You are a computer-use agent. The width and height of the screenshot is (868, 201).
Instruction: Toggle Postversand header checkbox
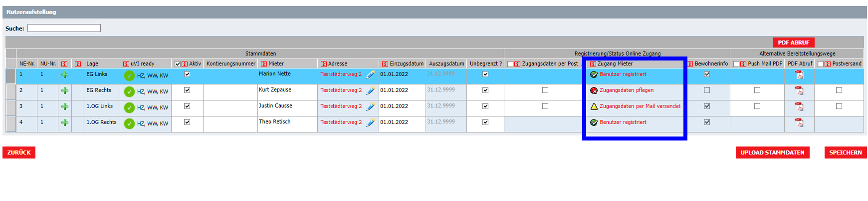[x=821, y=64]
